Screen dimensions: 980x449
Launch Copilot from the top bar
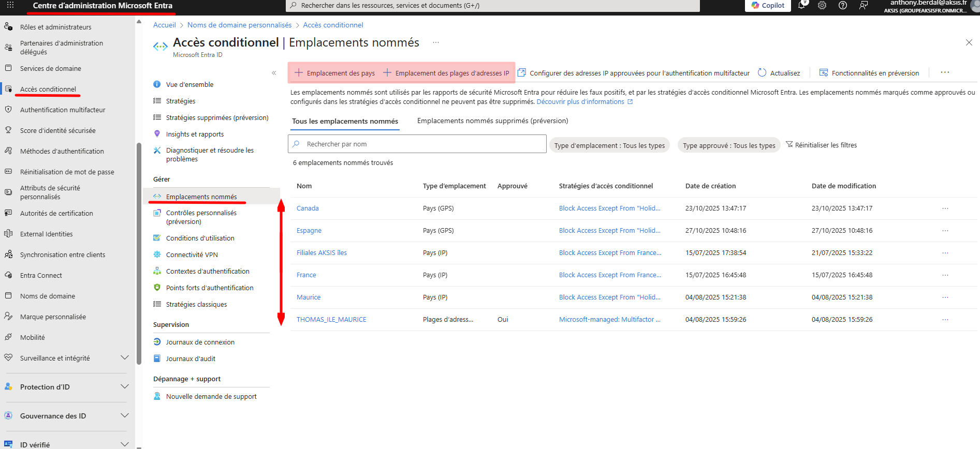768,5
